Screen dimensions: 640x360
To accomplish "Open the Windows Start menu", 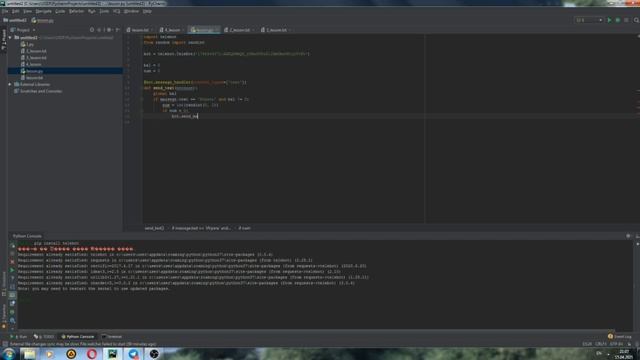I will pos(8,354).
